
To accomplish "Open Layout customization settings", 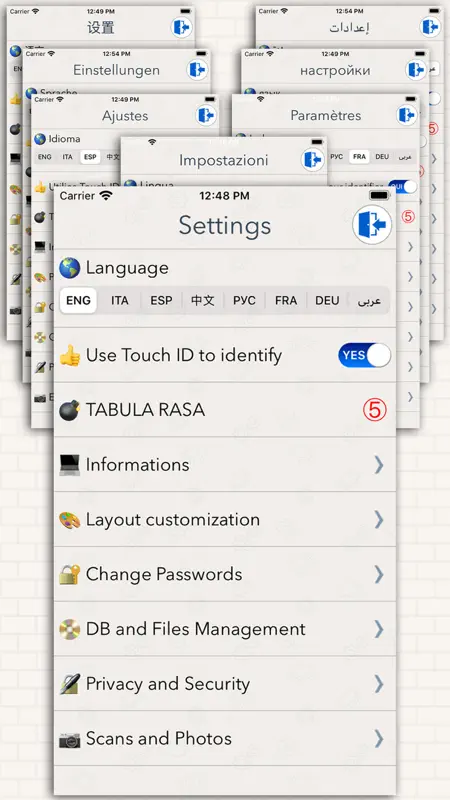I will pos(225,519).
